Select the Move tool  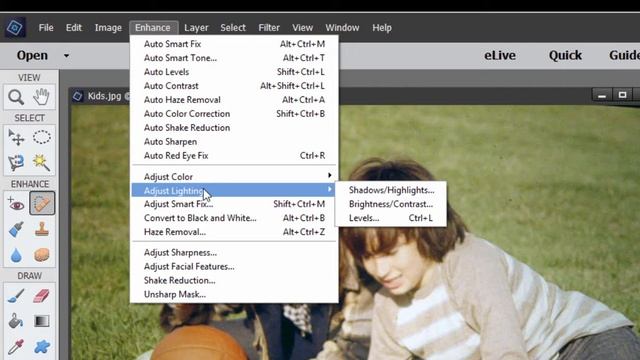click(16, 138)
